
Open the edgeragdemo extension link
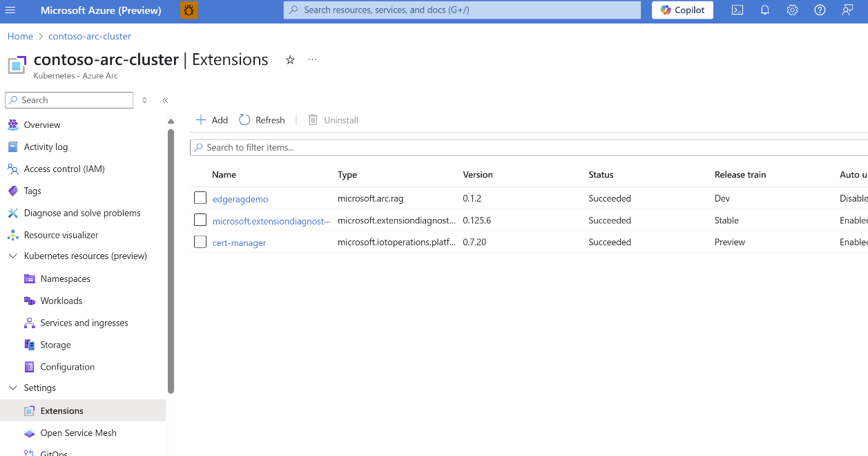click(240, 199)
